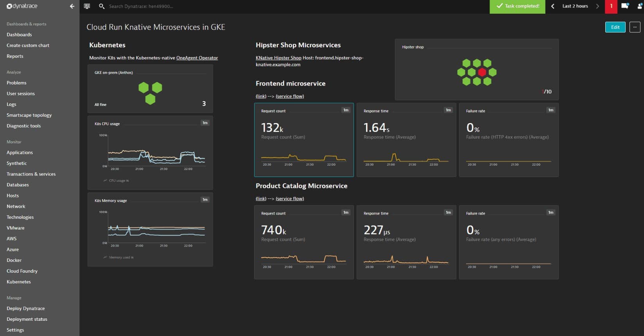Click the Dynatrace logo

(x=22, y=6)
